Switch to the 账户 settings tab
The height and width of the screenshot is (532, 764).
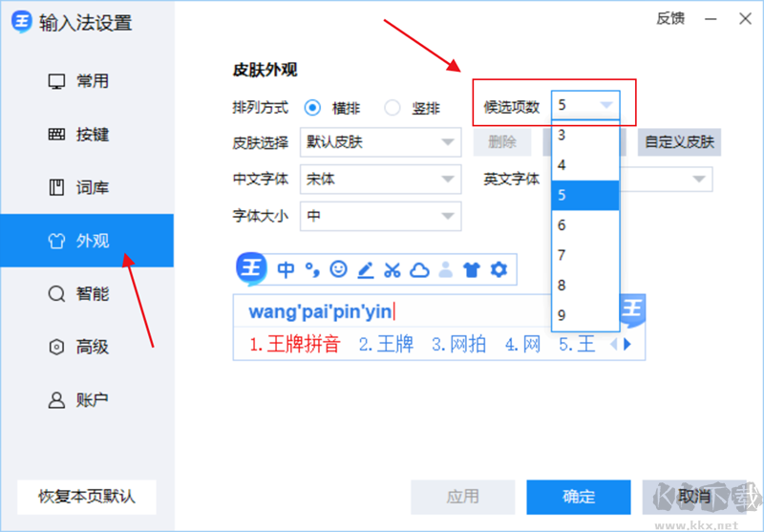click(x=87, y=400)
